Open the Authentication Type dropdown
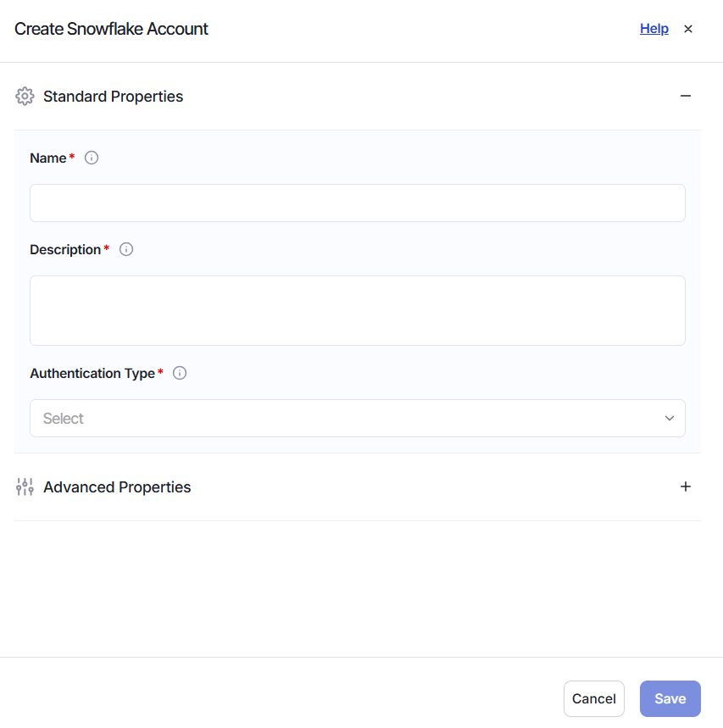Image resolution: width=723 pixels, height=728 pixels. 358,419
